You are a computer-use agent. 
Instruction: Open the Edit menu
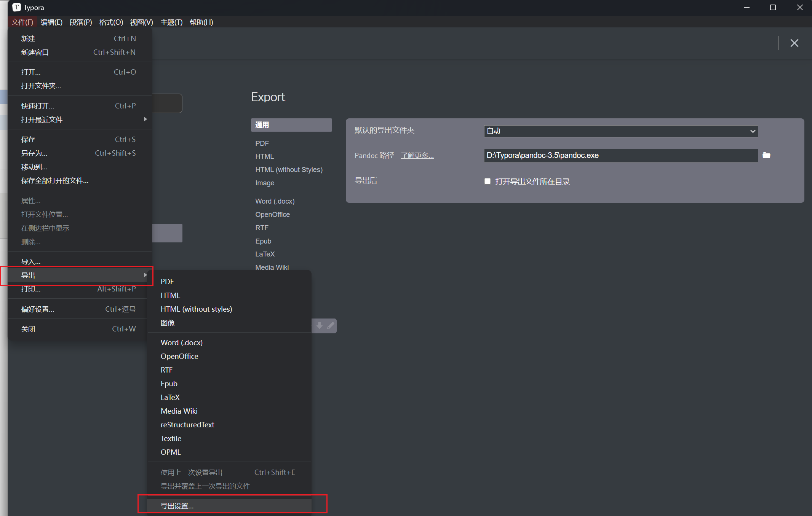[x=51, y=22]
